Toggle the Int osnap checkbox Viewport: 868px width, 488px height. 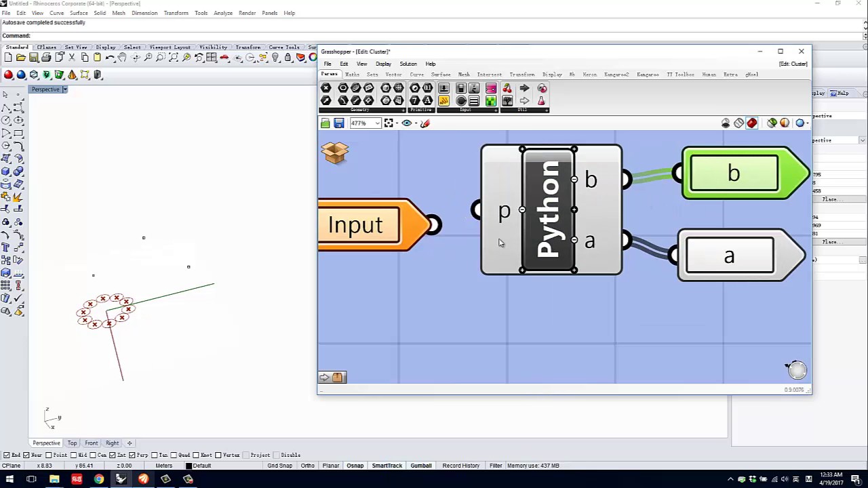tap(112, 455)
